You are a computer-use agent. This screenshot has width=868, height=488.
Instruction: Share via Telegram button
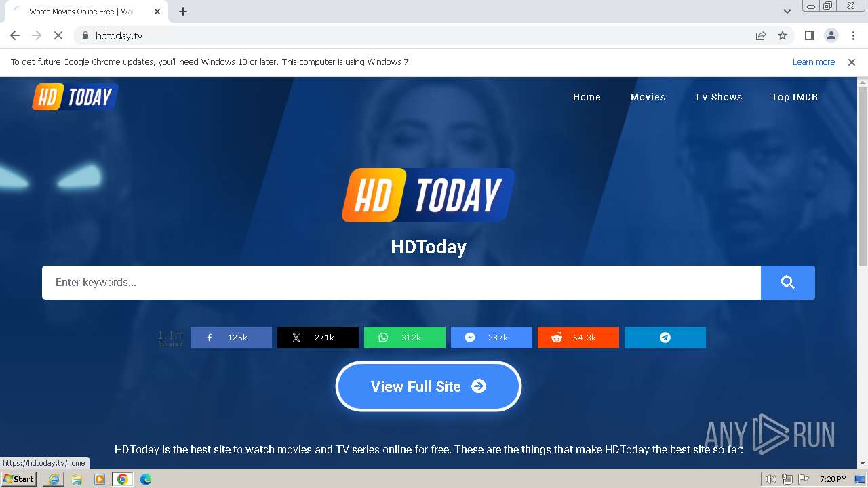(665, 338)
